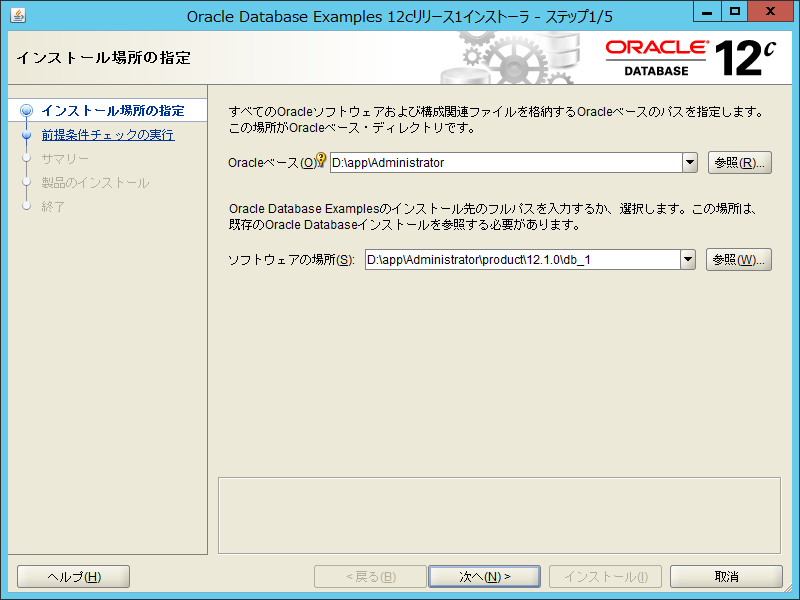Click into the Oracleベース path field
Image resolution: width=800 pixels, height=600 pixels.
point(505,163)
